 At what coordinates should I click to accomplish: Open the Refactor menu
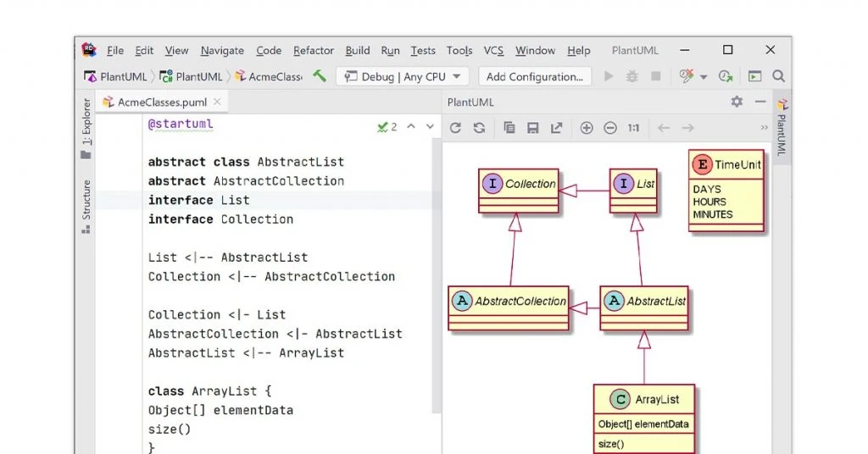click(314, 50)
